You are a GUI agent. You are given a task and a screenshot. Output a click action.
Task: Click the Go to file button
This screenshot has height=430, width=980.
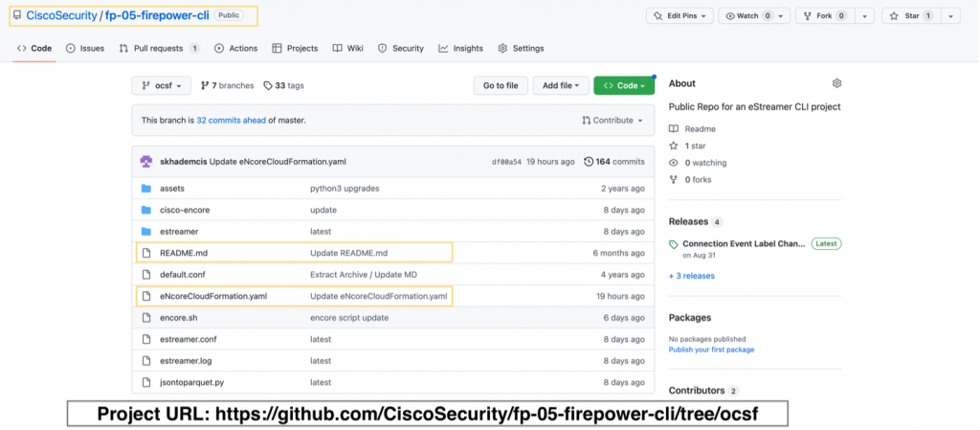[x=500, y=85]
